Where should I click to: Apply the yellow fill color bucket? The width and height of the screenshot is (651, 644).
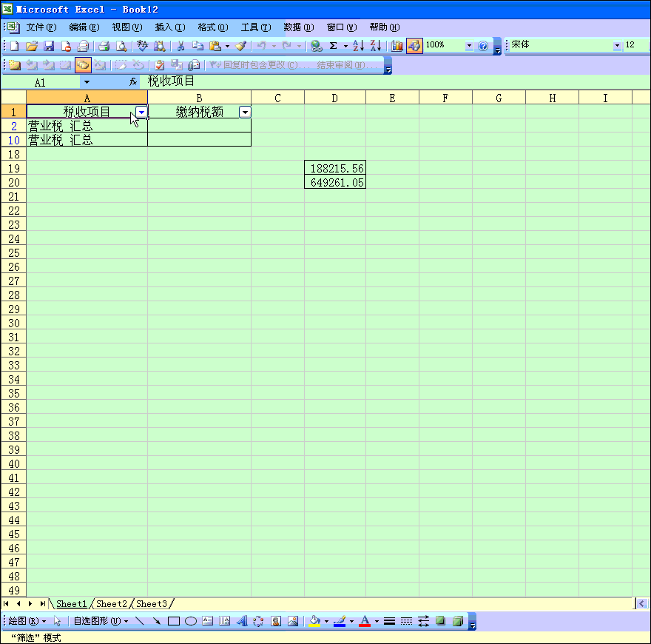tap(314, 621)
